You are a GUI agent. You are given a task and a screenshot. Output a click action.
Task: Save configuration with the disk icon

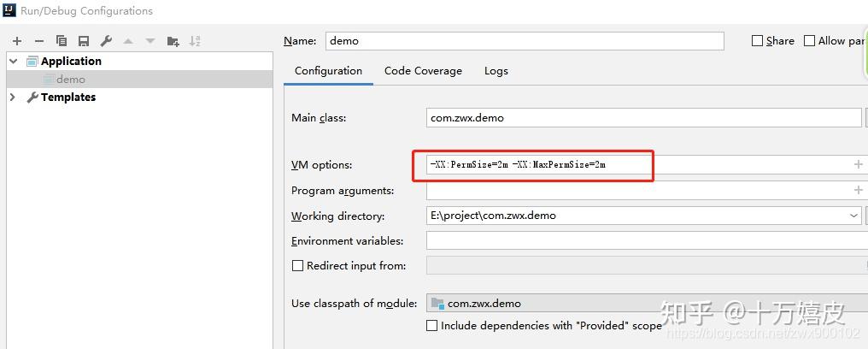84,41
